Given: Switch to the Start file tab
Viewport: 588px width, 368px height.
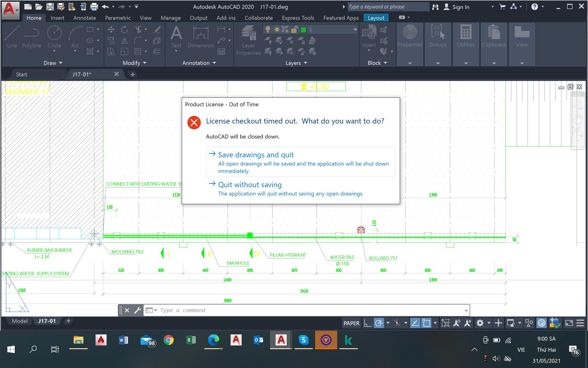Looking at the screenshot, I should [21, 74].
